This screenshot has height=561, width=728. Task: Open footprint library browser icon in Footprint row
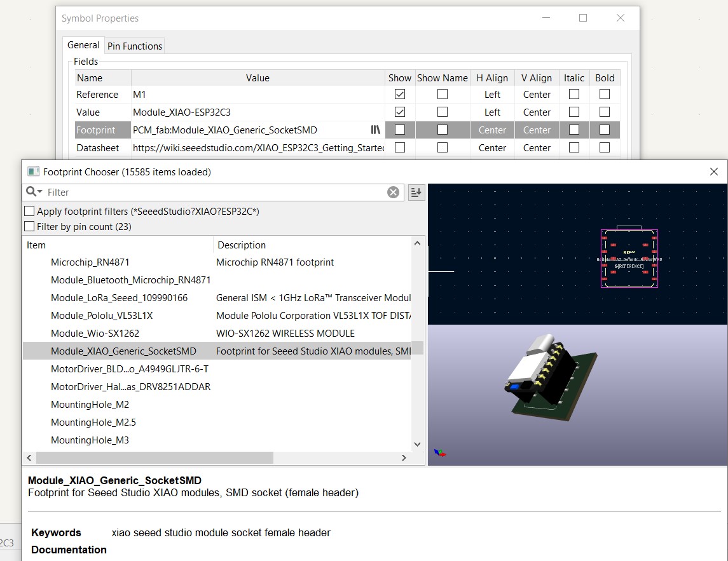pos(375,130)
